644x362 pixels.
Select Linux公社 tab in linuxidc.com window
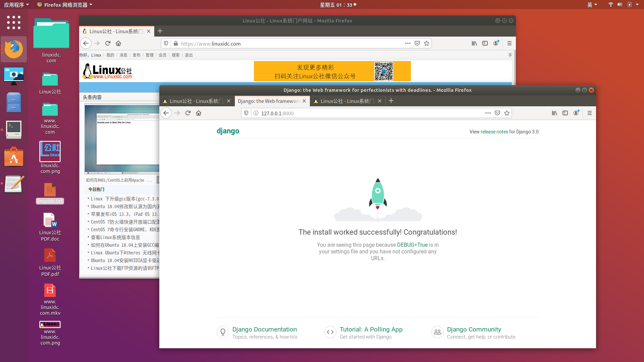click(116, 31)
